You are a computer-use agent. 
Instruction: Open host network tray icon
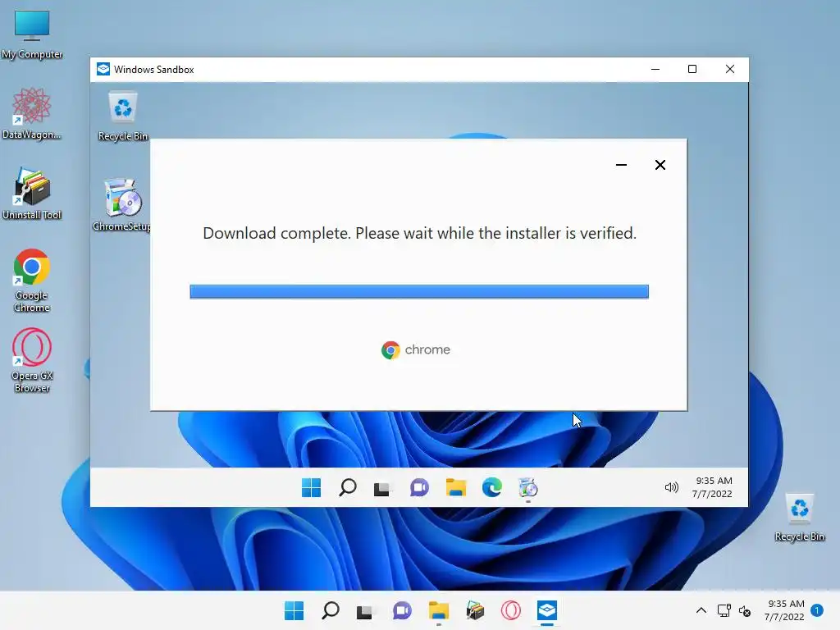pos(724,610)
